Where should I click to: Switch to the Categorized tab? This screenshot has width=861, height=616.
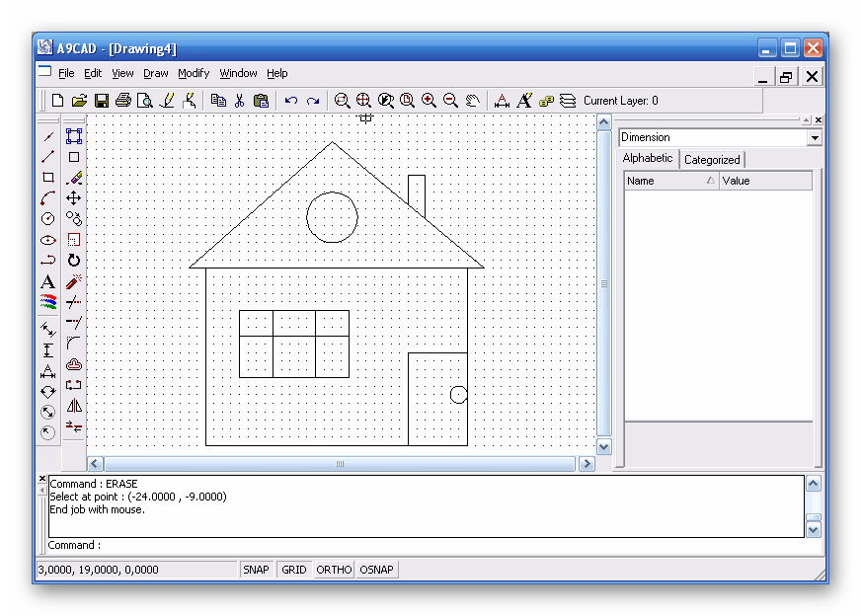[712, 160]
